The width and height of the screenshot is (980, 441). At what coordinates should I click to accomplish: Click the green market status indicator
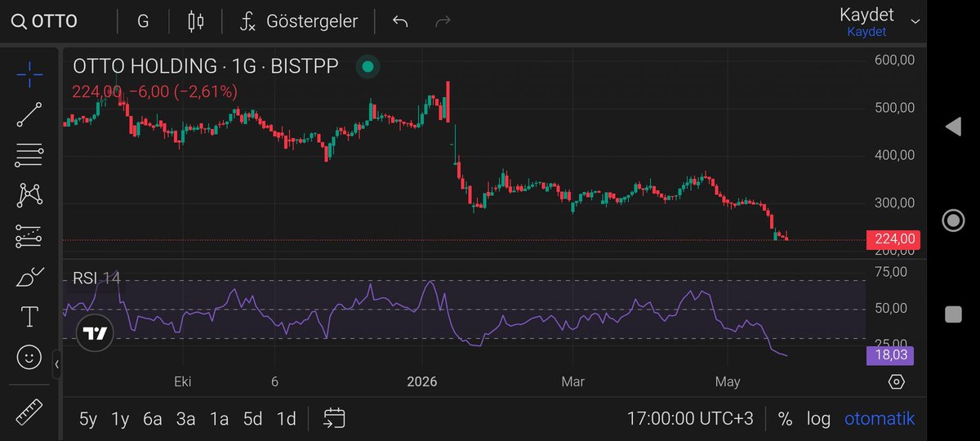[367, 67]
